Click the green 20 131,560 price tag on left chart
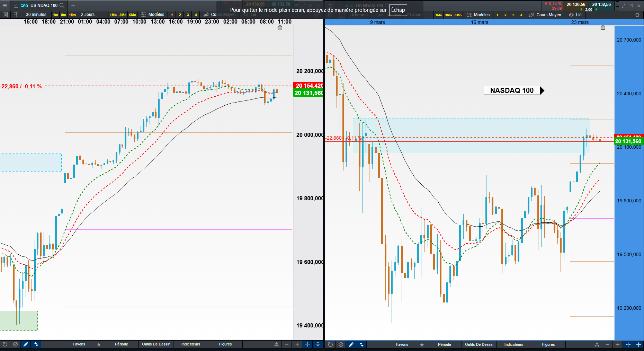This screenshot has height=351, width=644. pyautogui.click(x=308, y=93)
